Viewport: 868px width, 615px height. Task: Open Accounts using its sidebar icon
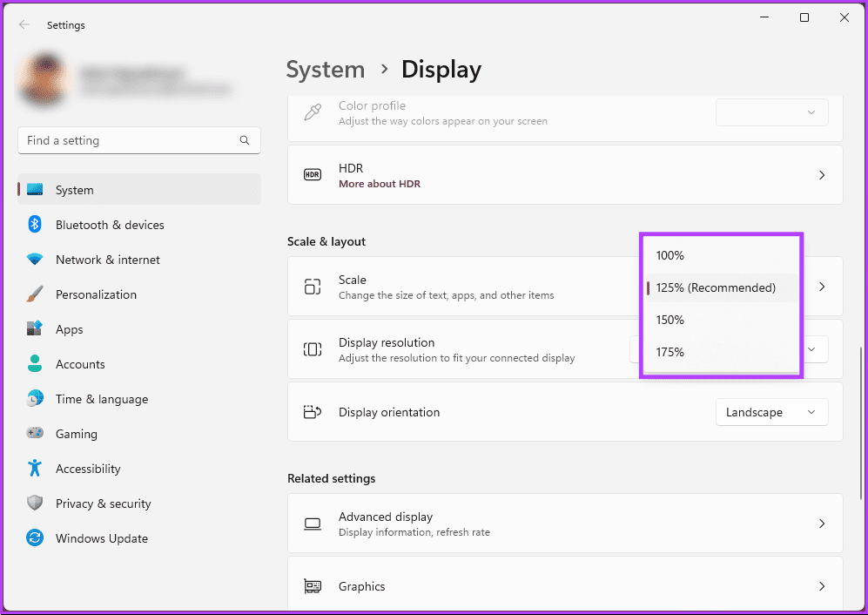pyautogui.click(x=34, y=364)
